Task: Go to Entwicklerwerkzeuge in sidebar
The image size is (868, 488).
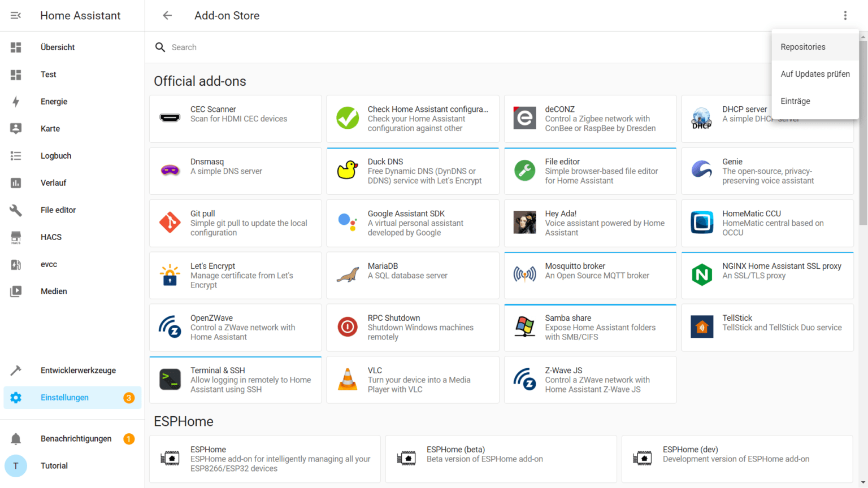Action: [x=78, y=371]
